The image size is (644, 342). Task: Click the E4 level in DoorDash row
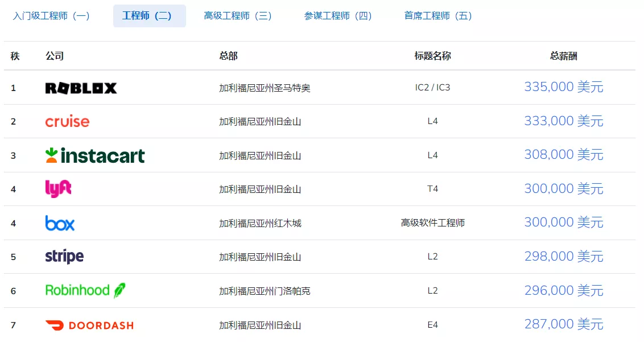[x=432, y=325]
